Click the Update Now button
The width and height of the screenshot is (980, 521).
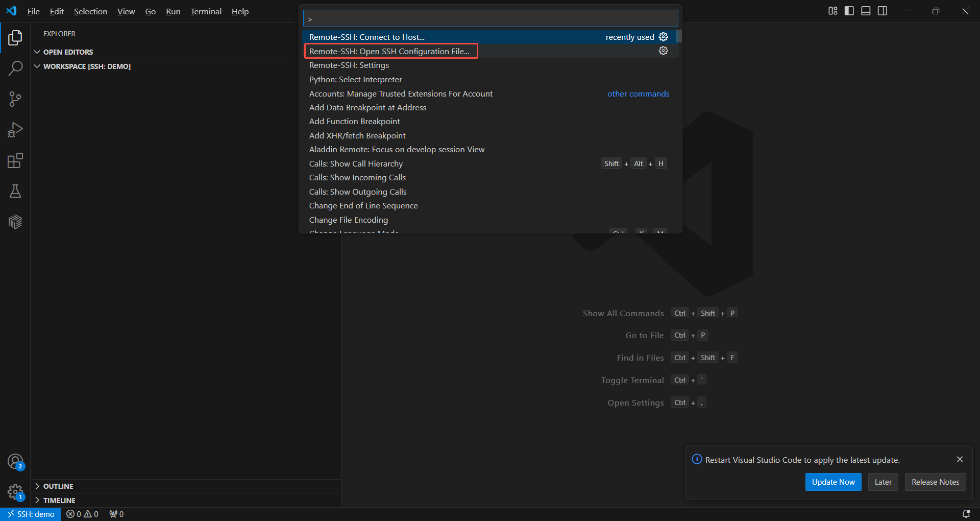pos(833,482)
